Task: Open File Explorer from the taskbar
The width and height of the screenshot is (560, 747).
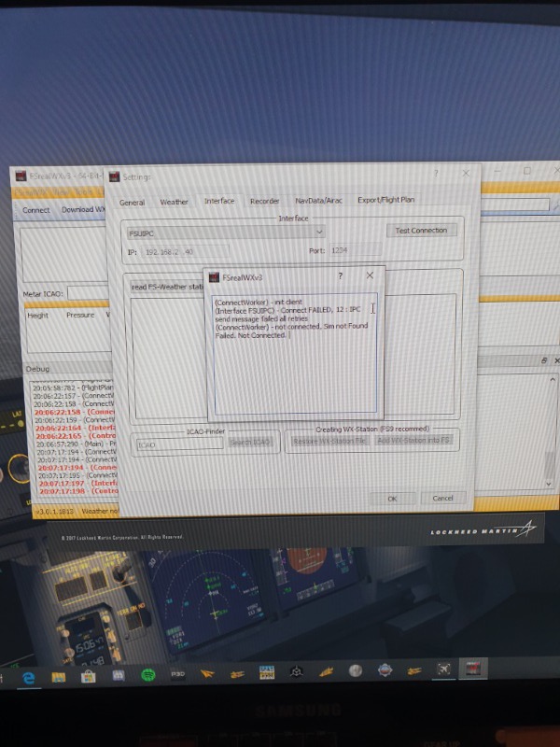Action: point(59,676)
